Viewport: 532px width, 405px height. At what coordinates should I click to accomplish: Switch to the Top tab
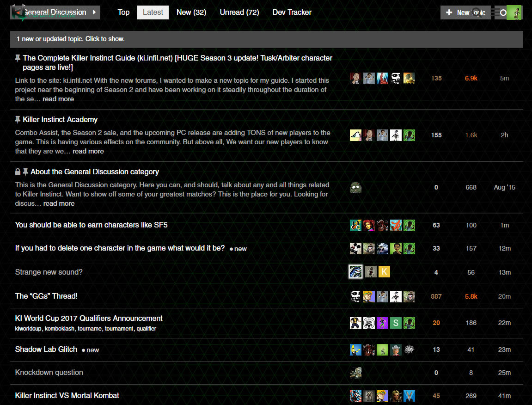click(123, 12)
